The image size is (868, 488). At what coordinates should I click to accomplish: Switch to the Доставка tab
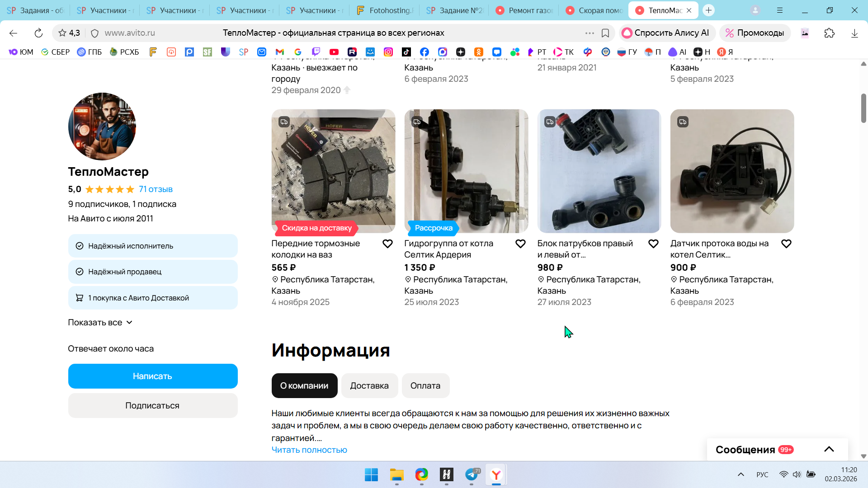click(369, 386)
